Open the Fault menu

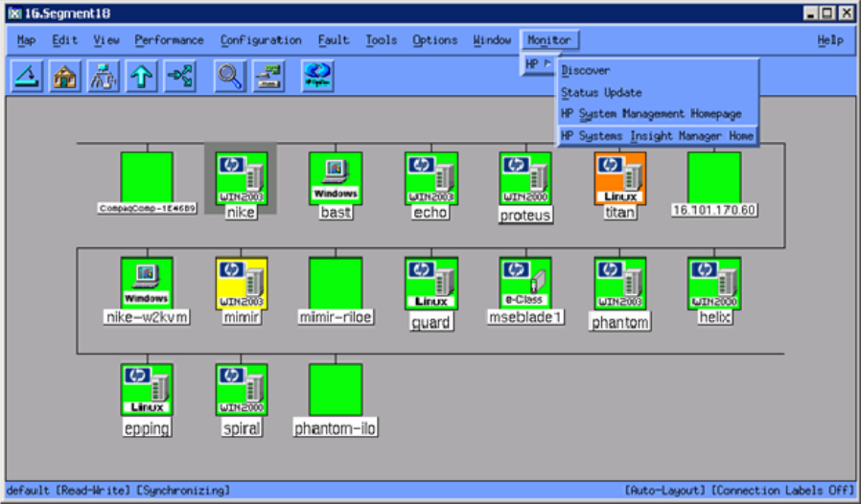click(x=334, y=40)
